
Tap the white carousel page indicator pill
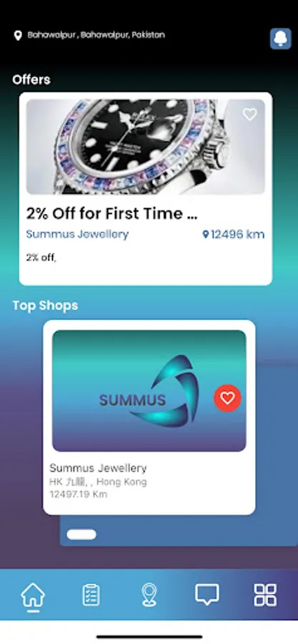(81, 535)
